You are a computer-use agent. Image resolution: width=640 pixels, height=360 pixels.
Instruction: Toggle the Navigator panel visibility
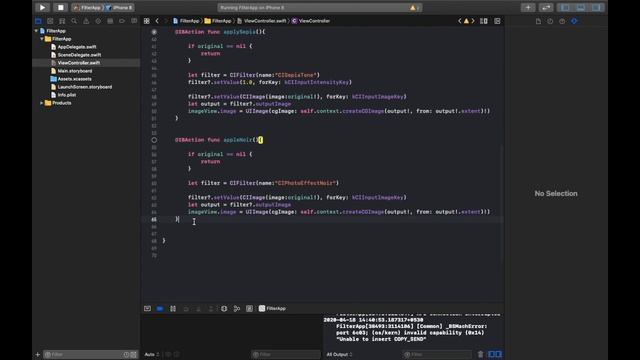click(565, 7)
